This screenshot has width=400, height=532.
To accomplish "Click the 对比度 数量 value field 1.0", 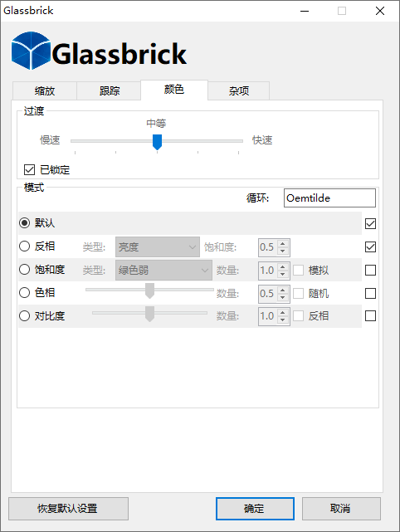I will click(268, 316).
